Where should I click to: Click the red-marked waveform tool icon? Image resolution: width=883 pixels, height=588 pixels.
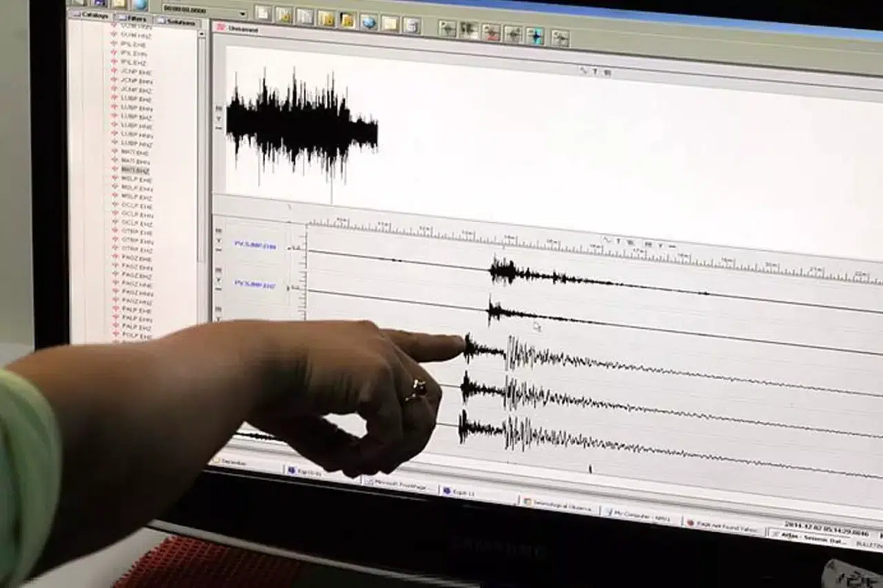click(490, 32)
